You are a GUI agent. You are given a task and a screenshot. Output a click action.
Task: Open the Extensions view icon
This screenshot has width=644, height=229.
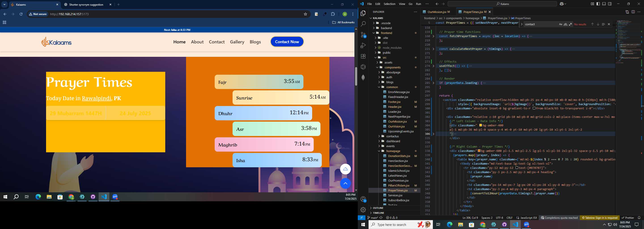363,56
